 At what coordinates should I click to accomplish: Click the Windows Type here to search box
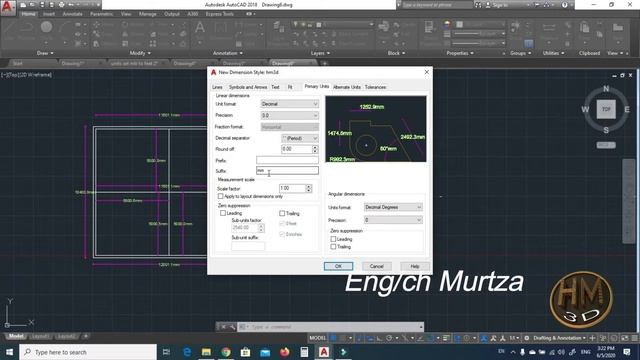click(x=88, y=352)
